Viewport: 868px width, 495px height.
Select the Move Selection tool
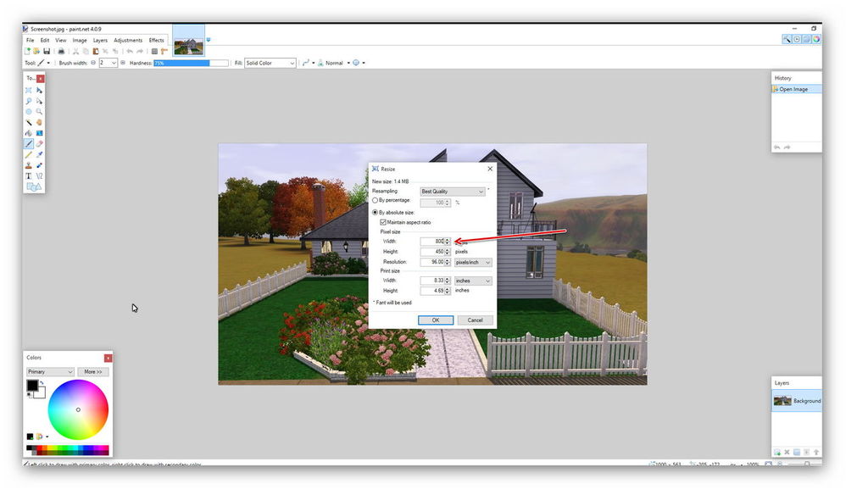[39, 101]
